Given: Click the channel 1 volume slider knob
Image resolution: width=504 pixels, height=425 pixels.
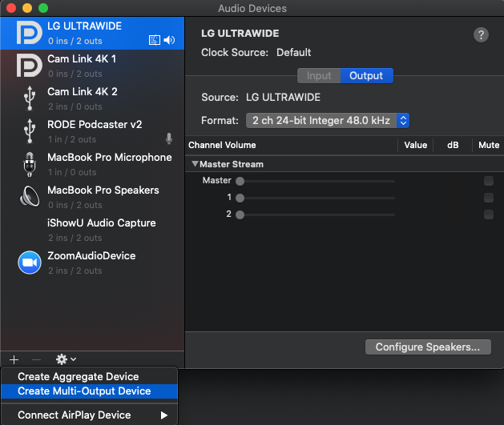Looking at the screenshot, I should (240, 198).
